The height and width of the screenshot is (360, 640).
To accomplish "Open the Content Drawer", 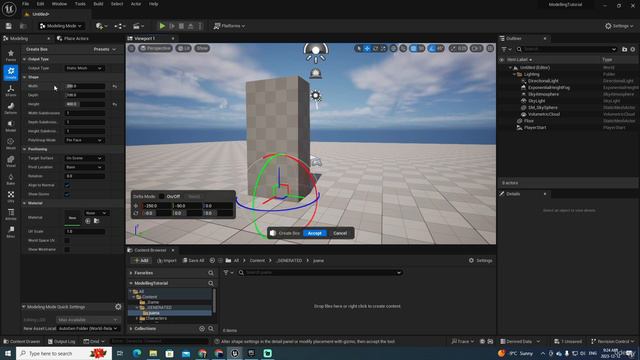I will pyautogui.click(x=22, y=341).
